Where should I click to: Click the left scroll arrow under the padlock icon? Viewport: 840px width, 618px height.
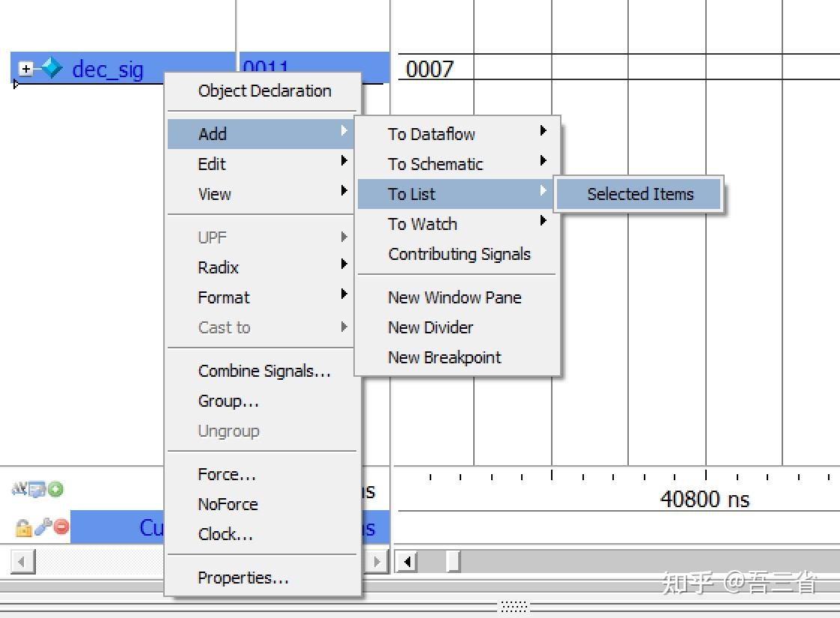click(x=22, y=561)
